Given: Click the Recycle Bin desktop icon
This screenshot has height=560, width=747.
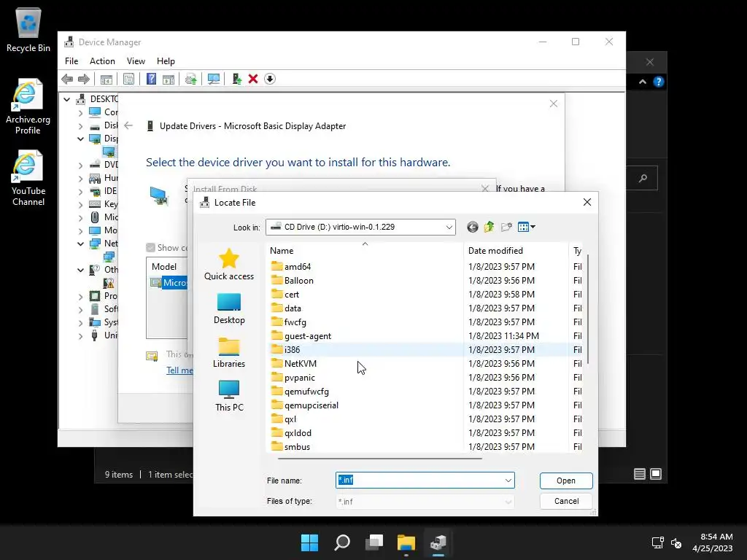Looking at the screenshot, I should tap(28, 30).
